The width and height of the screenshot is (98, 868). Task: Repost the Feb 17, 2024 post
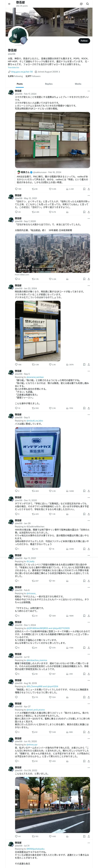point(35,189)
